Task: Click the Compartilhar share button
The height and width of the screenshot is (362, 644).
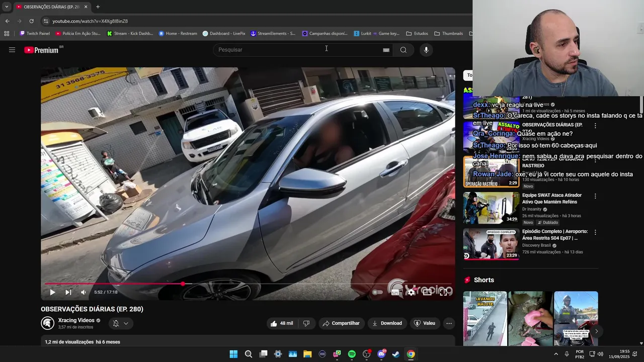Action: click(x=342, y=323)
